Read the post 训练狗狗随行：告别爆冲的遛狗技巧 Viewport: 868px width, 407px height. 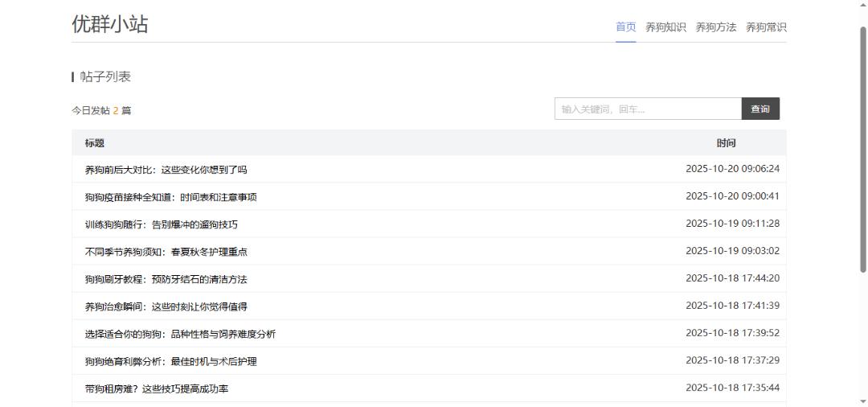coord(161,224)
